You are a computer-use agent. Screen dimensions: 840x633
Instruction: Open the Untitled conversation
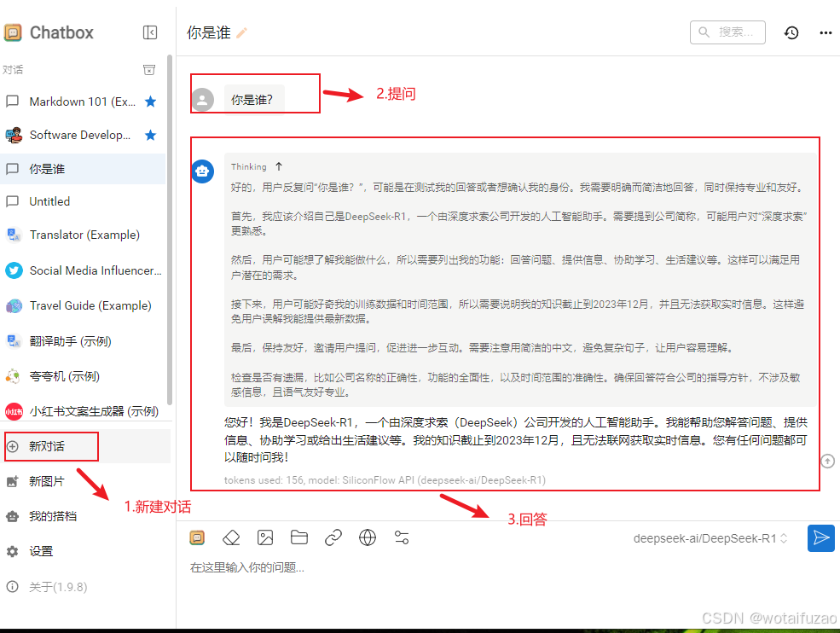[83, 201]
